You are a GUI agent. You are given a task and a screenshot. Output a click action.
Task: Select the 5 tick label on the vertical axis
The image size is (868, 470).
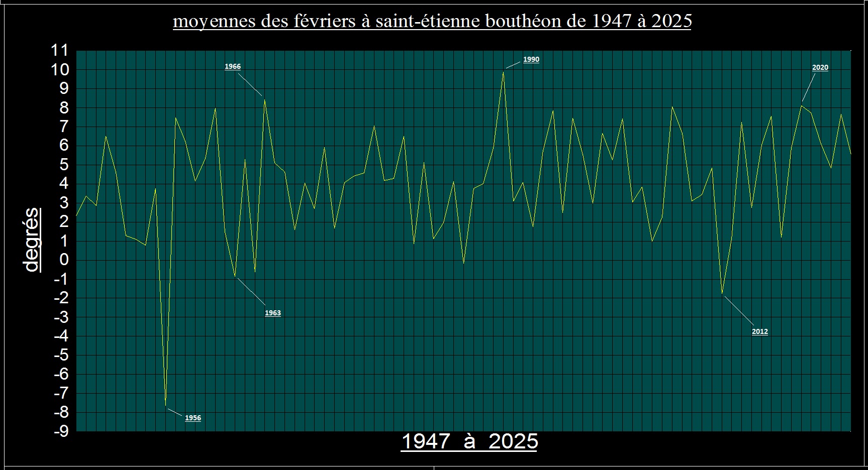64,165
